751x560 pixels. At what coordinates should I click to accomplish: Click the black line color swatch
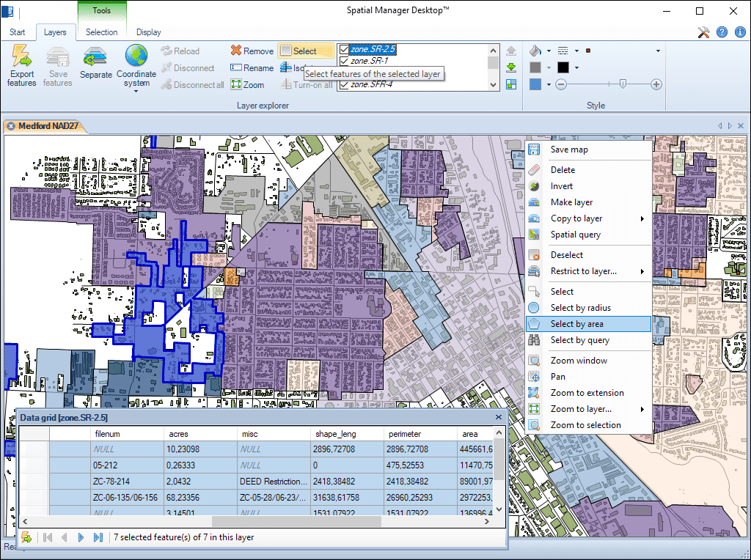[x=563, y=67]
